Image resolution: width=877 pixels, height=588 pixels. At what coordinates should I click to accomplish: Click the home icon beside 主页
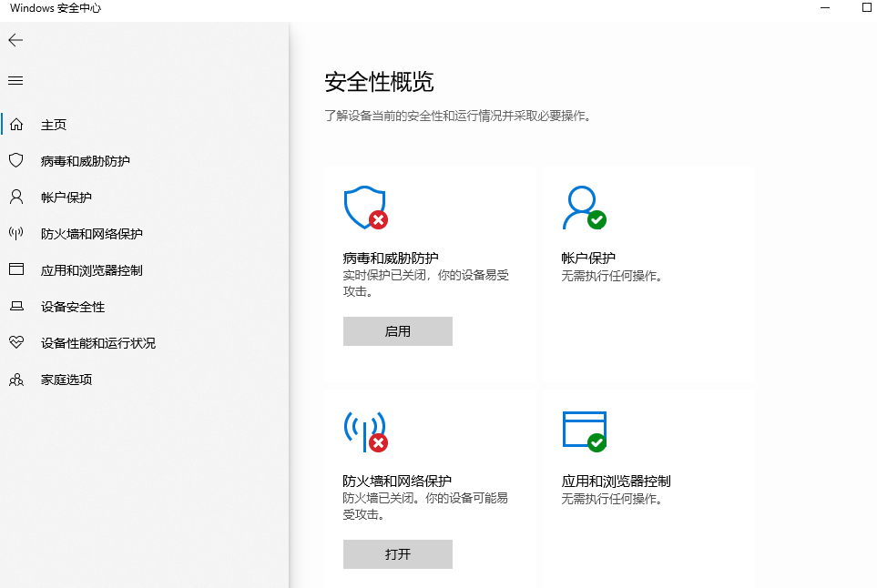16,124
